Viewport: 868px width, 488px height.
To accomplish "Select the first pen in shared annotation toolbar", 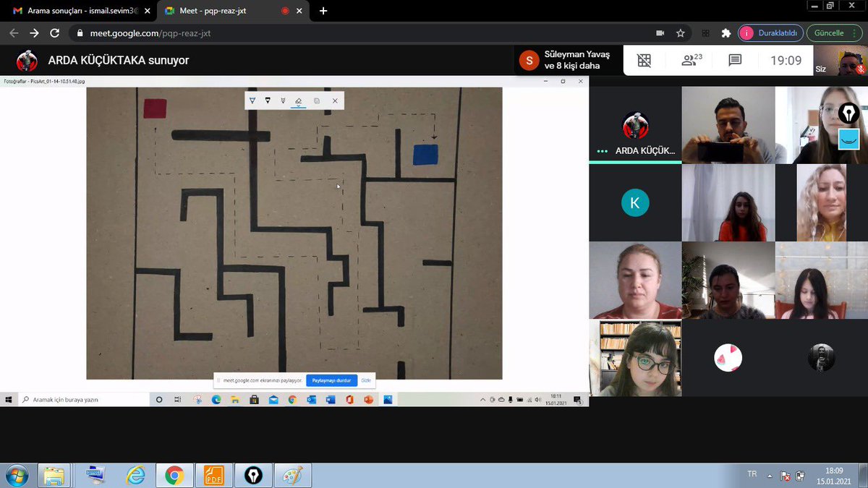I will tap(252, 100).
